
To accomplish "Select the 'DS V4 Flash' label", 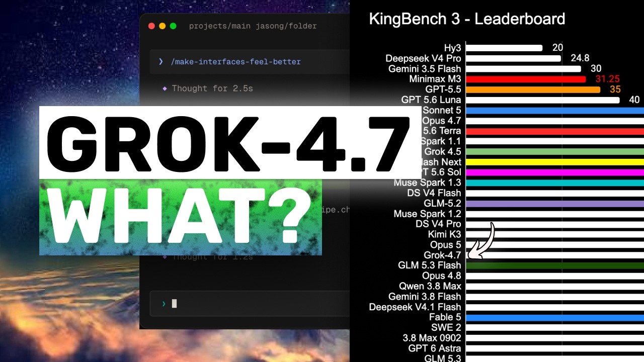I will coord(434,193).
